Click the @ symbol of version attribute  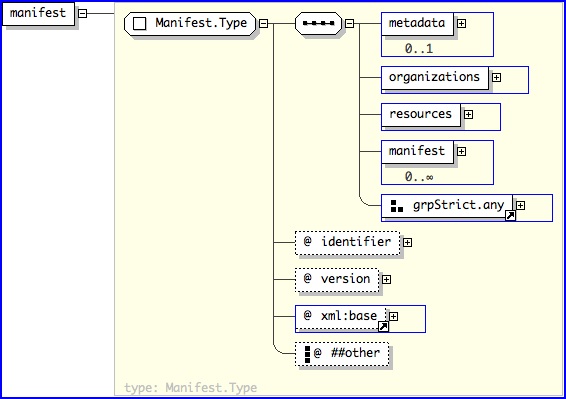coord(307,278)
